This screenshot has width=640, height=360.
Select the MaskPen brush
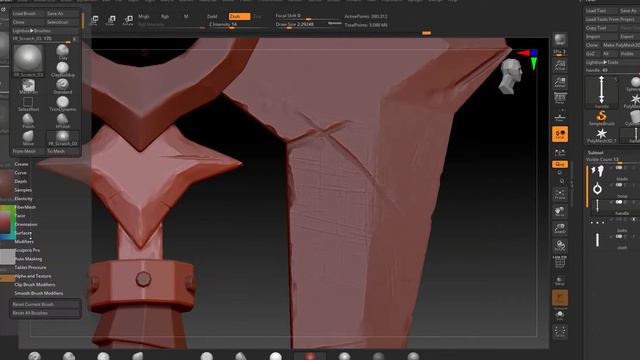pos(28,86)
